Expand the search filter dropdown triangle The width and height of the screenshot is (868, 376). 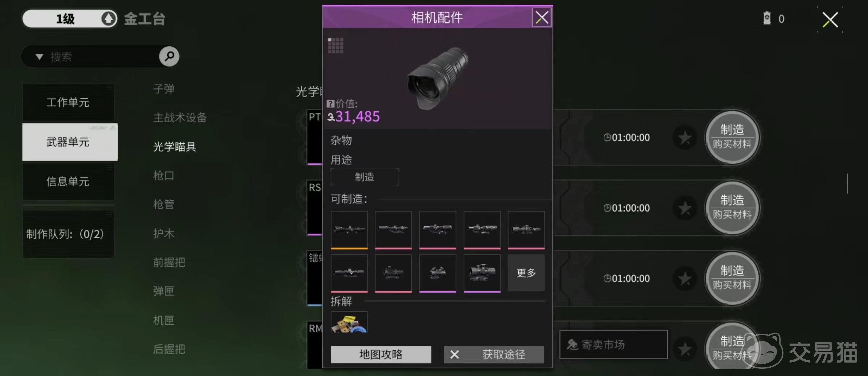click(39, 57)
